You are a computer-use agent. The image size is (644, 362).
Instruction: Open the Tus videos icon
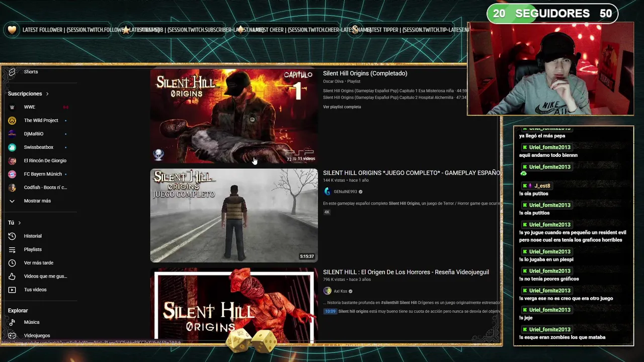coord(12,290)
